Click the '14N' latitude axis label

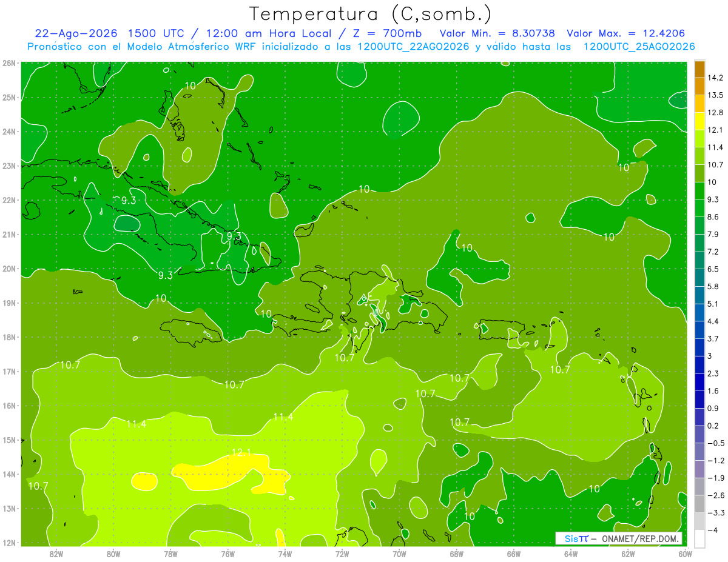pos(8,474)
